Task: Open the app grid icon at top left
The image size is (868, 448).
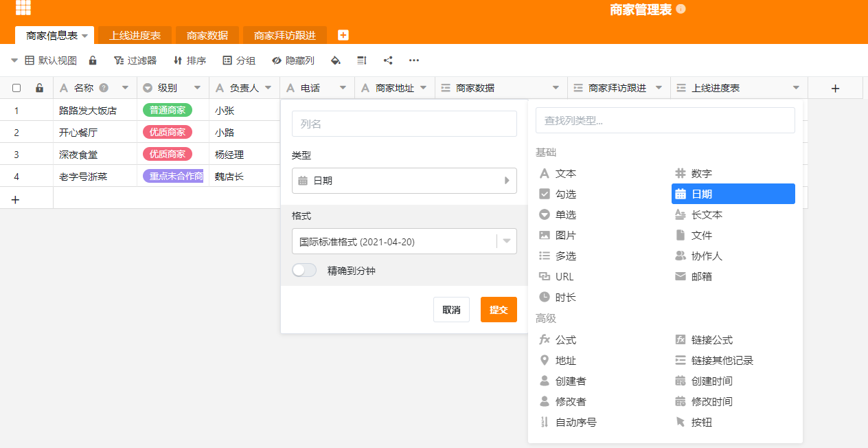Action: (x=23, y=8)
